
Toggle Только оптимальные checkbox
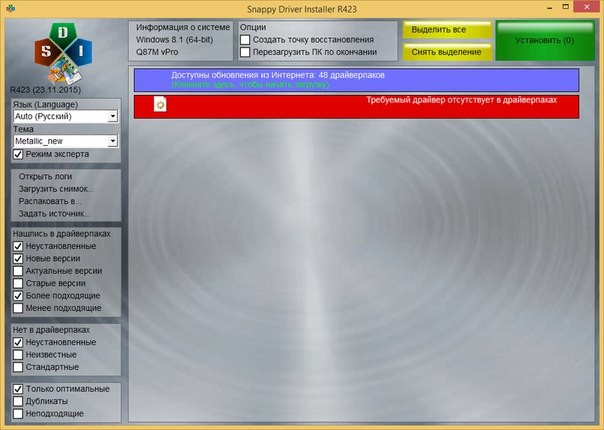[18, 389]
